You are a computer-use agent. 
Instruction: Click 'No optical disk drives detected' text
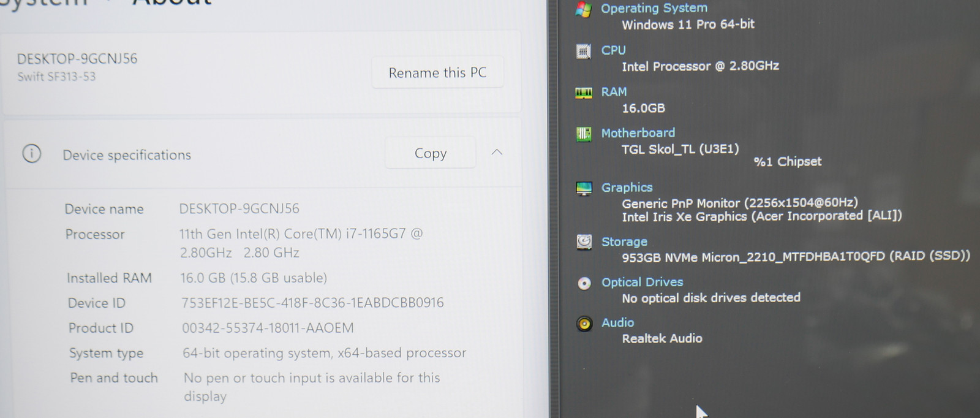coord(711,298)
